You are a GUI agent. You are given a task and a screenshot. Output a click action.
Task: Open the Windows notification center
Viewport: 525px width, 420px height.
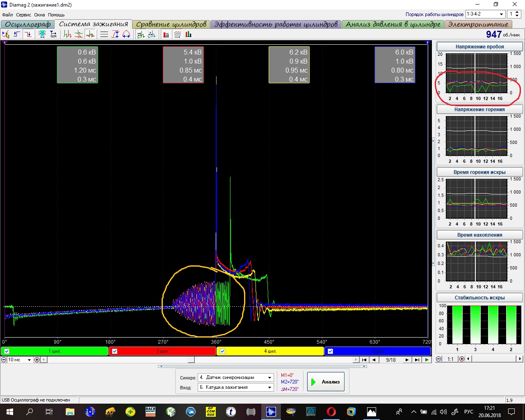point(511,412)
